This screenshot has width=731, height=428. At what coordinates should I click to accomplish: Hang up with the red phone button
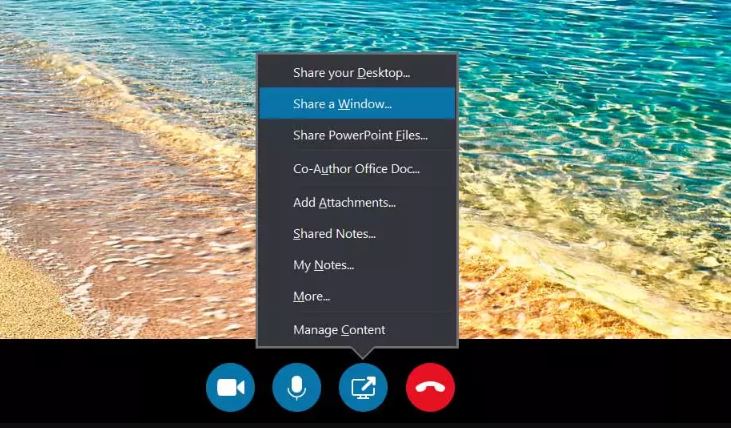click(430, 387)
